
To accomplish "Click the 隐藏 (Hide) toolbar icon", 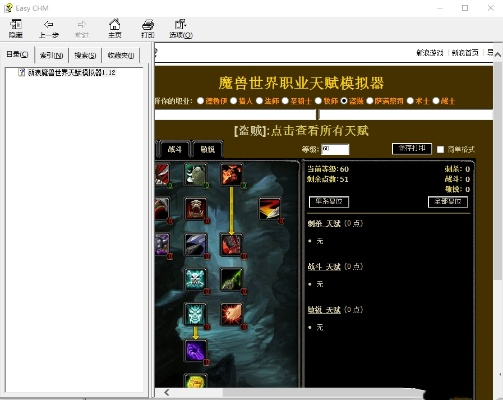I will [16, 25].
